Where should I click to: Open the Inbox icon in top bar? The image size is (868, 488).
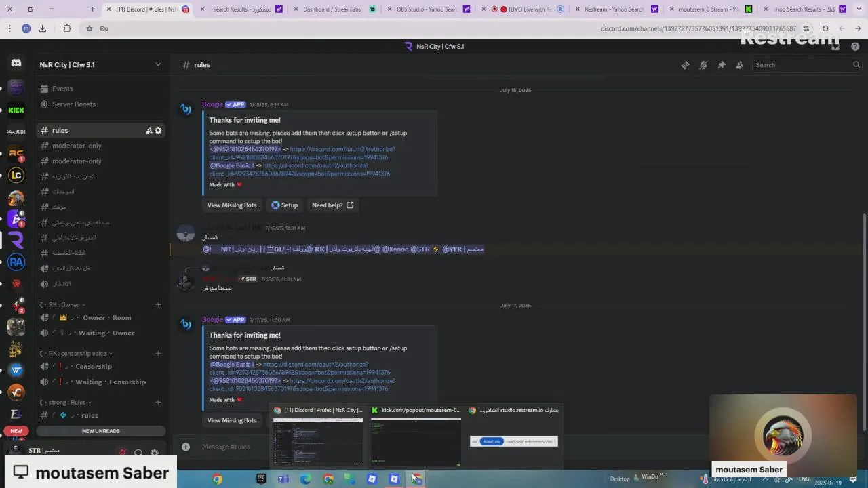pyautogui.click(x=835, y=46)
